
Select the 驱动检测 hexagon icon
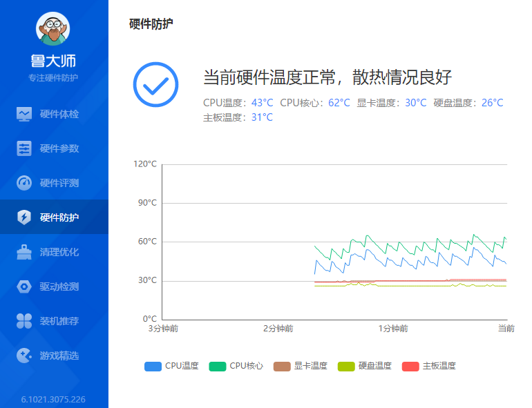(24, 286)
